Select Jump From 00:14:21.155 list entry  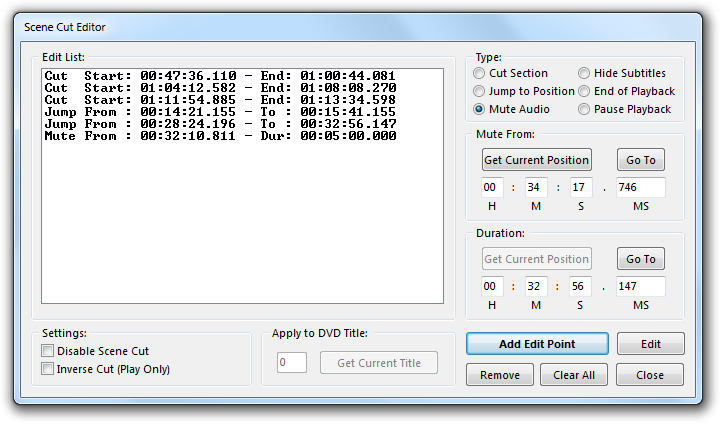(x=220, y=112)
